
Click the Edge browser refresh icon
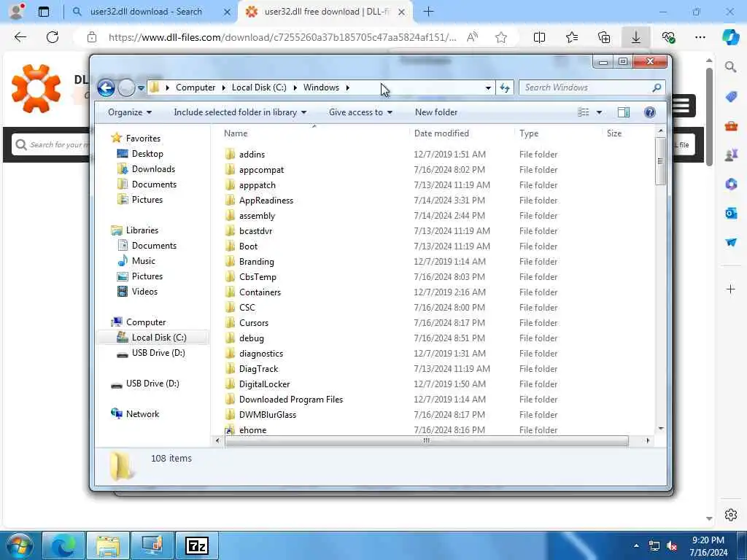tap(53, 37)
